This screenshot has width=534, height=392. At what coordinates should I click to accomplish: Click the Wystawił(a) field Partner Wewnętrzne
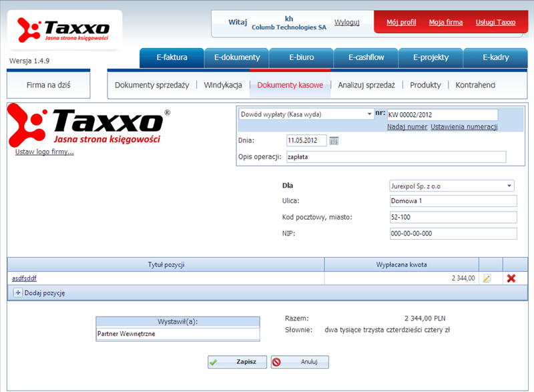(178, 334)
